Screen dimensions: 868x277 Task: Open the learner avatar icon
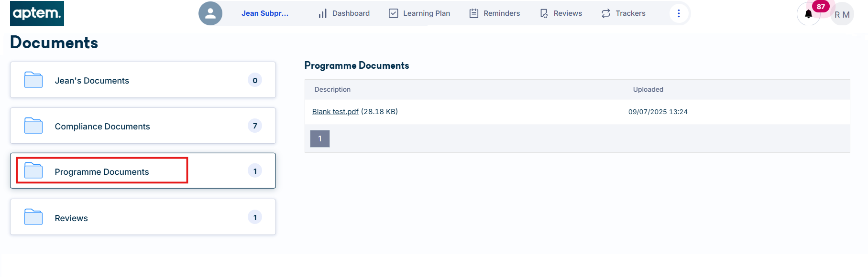pos(210,13)
